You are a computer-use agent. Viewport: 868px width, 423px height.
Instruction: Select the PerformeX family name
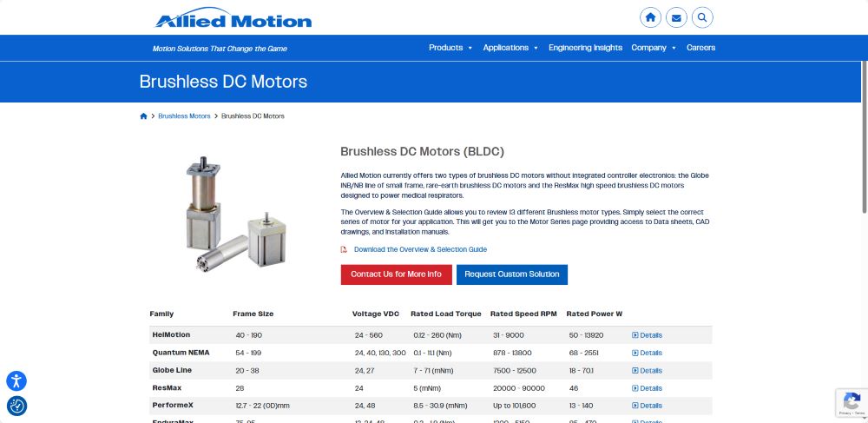coord(173,406)
